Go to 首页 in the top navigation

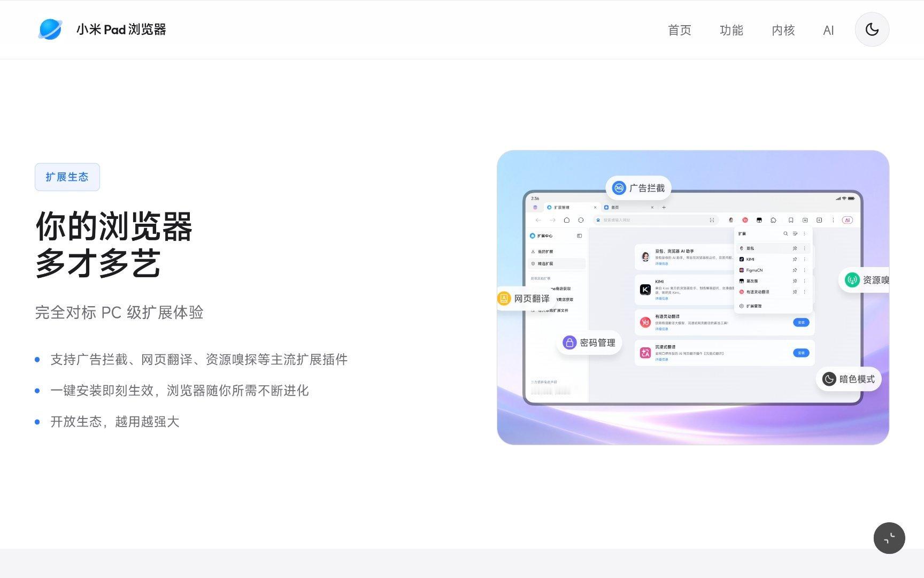pyautogui.click(x=680, y=30)
